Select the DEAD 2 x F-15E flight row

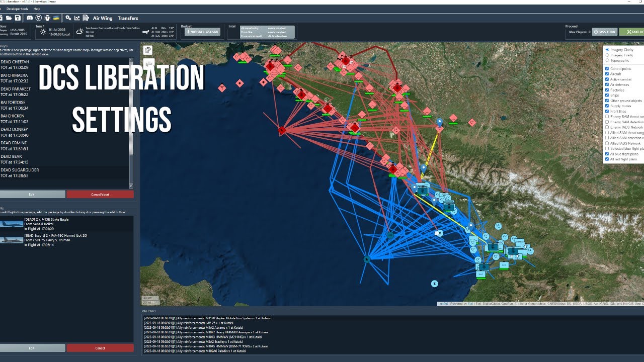click(x=67, y=224)
